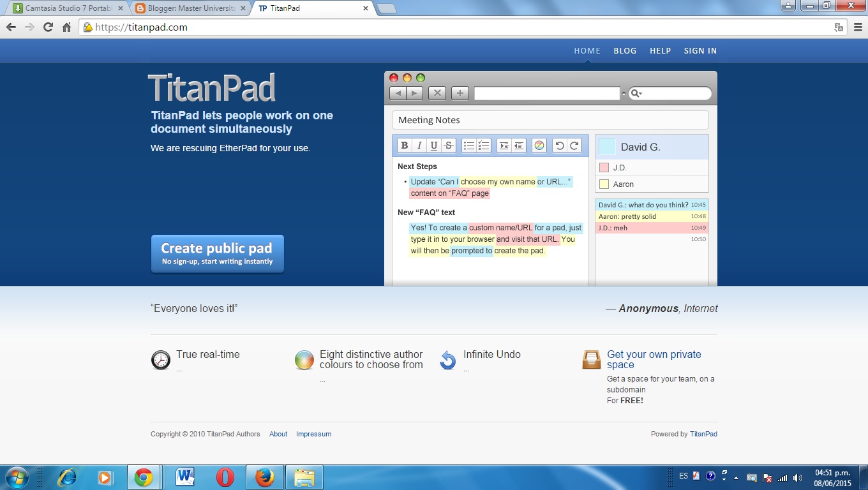The width and height of the screenshot is (868, 490).
Task: Click the clear authorship colours icon
Action: point(539,145)
